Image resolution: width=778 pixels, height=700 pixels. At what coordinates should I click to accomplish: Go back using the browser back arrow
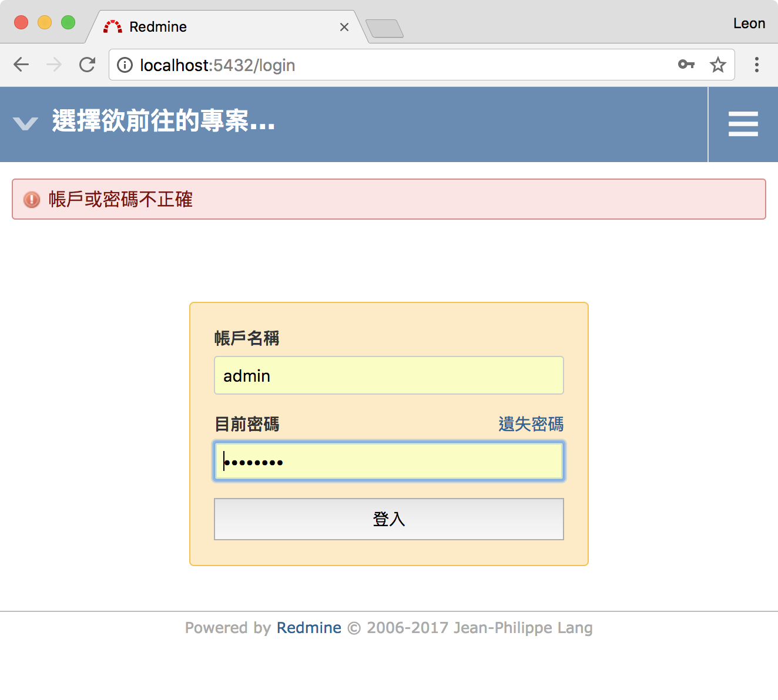[21, 65]
